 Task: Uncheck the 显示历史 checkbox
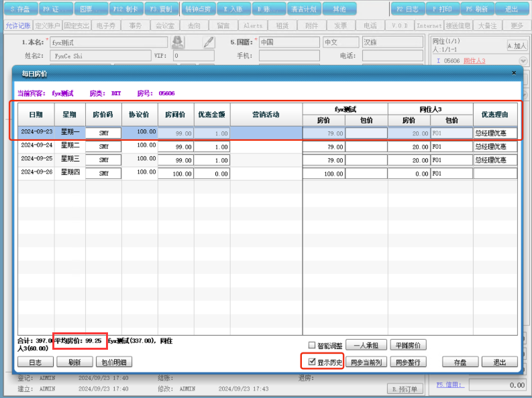point(312,362)
